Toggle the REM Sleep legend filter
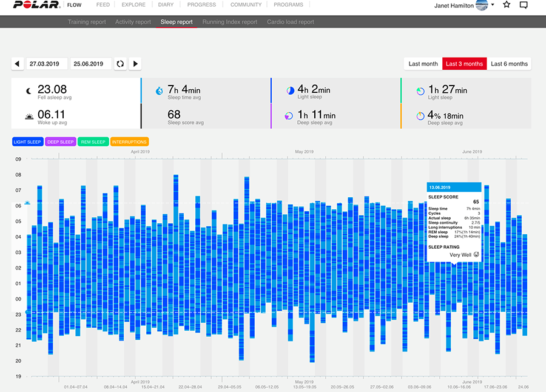 (x=93, y=142)
